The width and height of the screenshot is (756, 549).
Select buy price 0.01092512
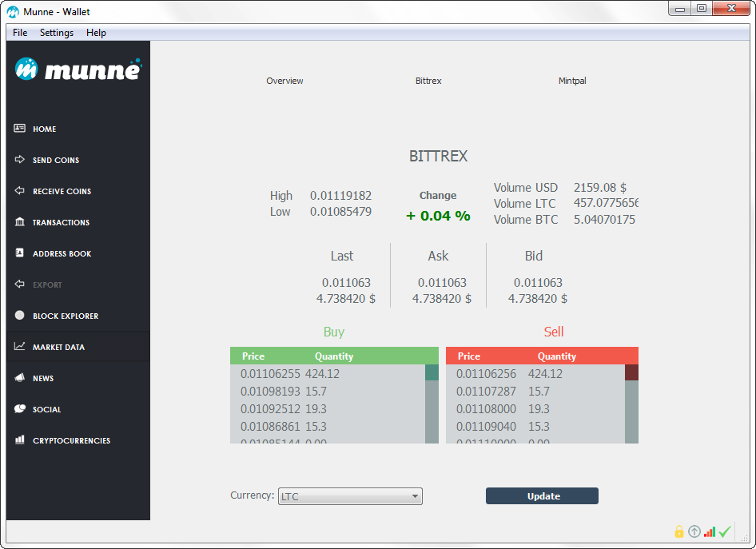270,408
